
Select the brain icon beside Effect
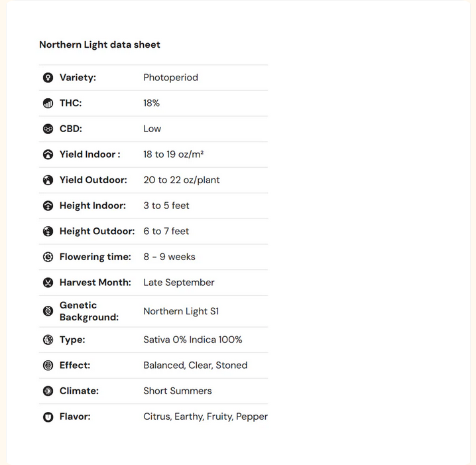[48, 365]
